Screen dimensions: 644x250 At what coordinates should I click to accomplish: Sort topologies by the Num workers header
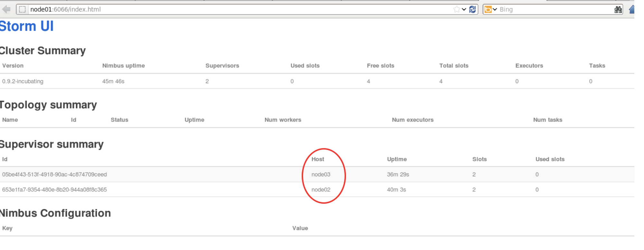283,120
